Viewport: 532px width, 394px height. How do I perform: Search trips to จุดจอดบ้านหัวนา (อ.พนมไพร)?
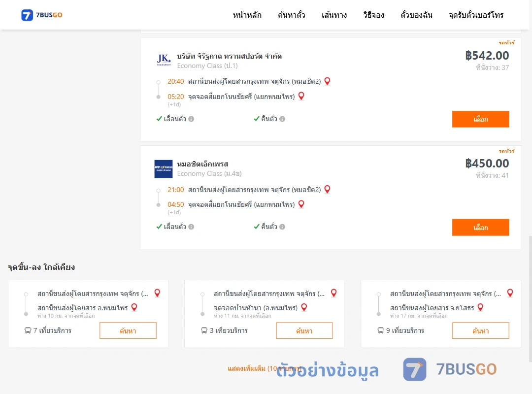tap(304, 330)
